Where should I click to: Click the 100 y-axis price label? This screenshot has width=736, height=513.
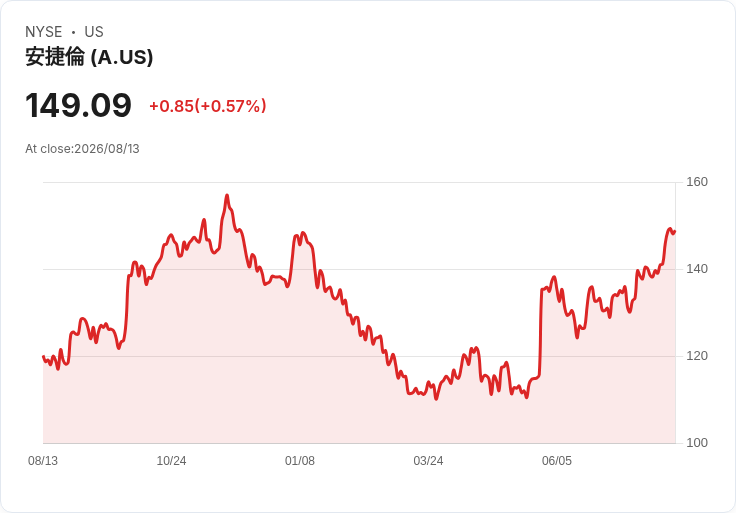[697, 443]
